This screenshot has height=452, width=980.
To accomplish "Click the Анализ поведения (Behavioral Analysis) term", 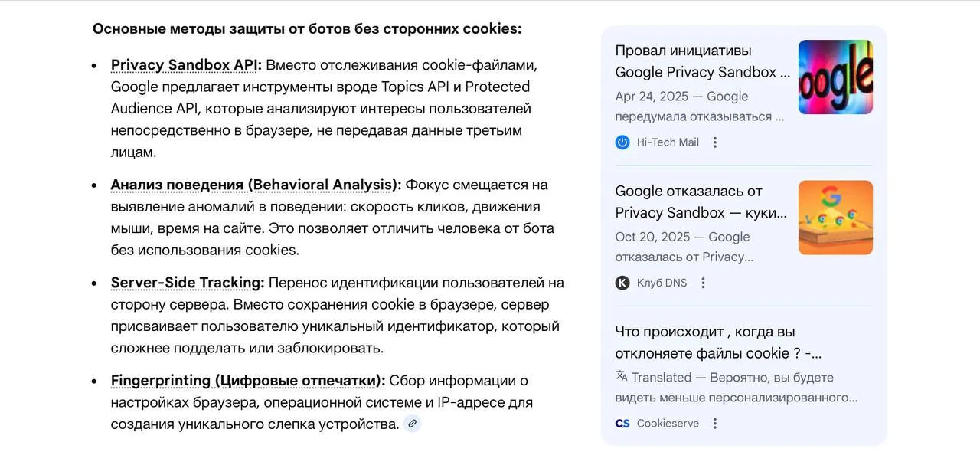I will pos(256,185).
